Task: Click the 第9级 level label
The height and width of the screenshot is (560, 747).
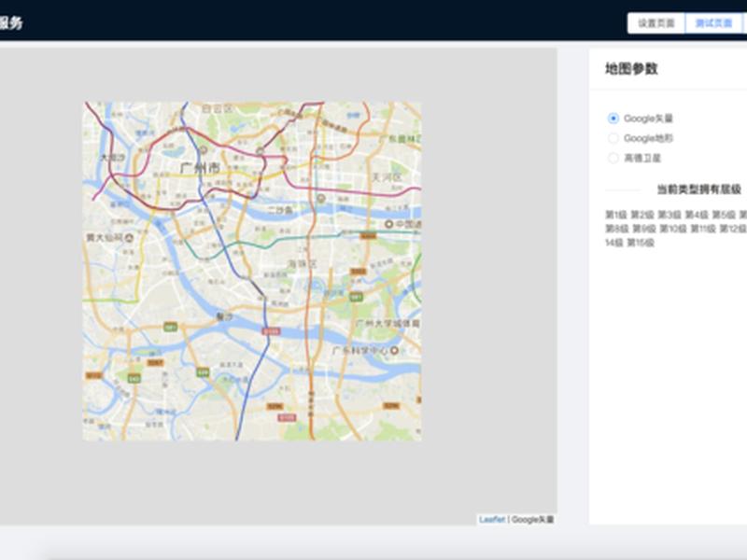Action: (x=644, y=229)
